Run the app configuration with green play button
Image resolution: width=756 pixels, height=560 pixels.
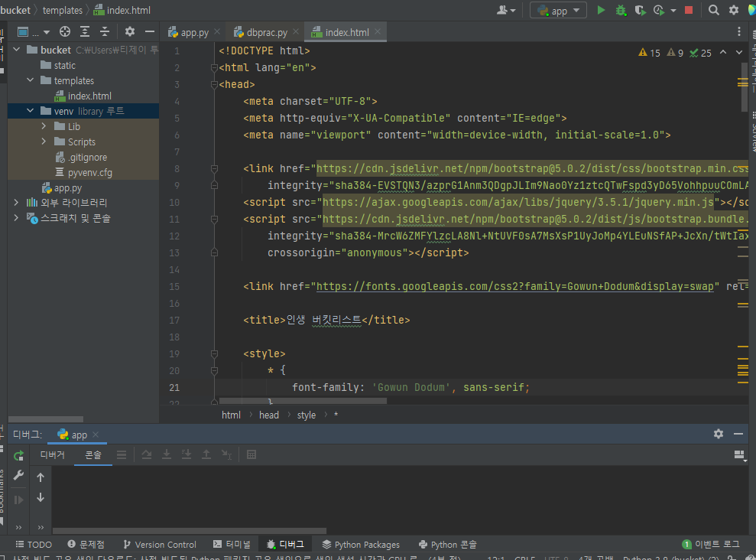(601, 10)
